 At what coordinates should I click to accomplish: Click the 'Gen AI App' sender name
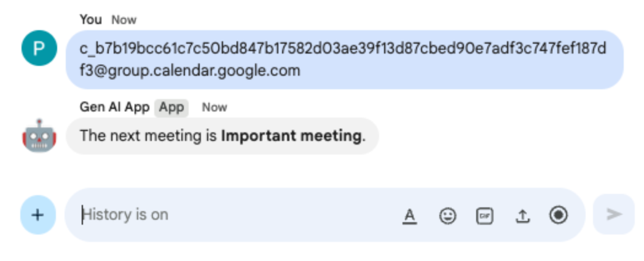click(114, 107)
